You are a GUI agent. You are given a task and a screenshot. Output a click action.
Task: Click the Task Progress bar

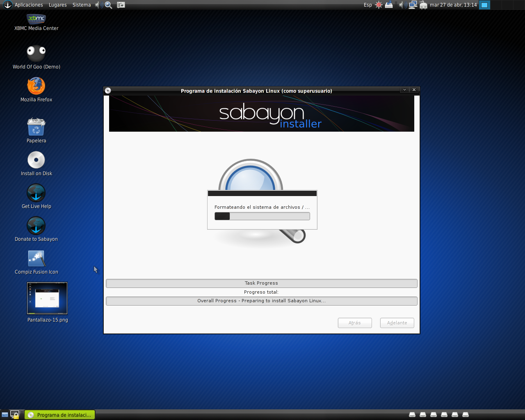click(262, 283)
